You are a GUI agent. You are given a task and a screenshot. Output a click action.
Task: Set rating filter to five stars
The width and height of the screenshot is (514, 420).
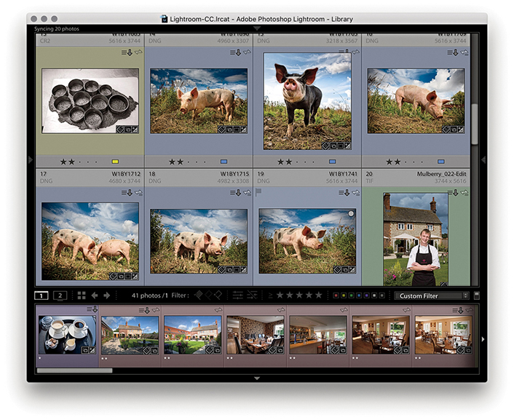[318, 296]
